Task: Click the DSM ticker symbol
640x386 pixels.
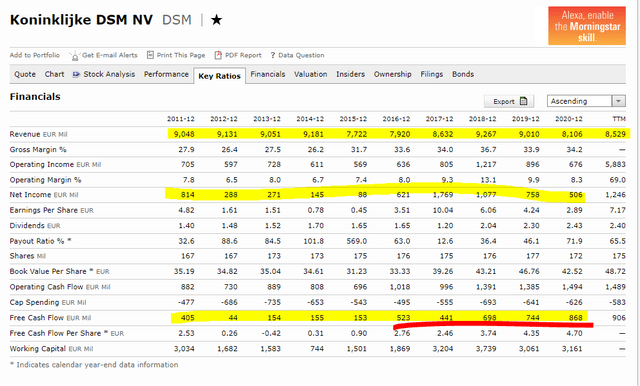Action: [177, 20]
